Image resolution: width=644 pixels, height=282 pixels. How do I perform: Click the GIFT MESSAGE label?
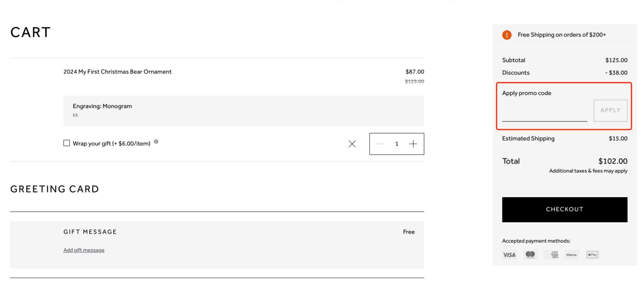(90, 232)
